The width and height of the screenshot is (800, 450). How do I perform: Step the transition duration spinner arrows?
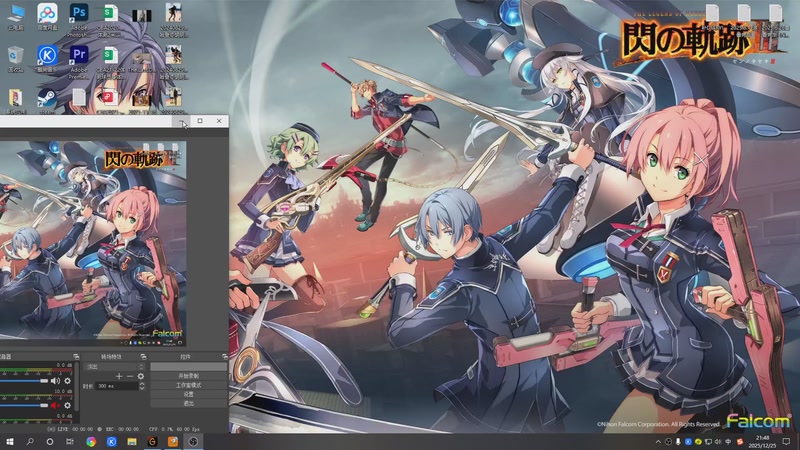click(x=142, y=386)
